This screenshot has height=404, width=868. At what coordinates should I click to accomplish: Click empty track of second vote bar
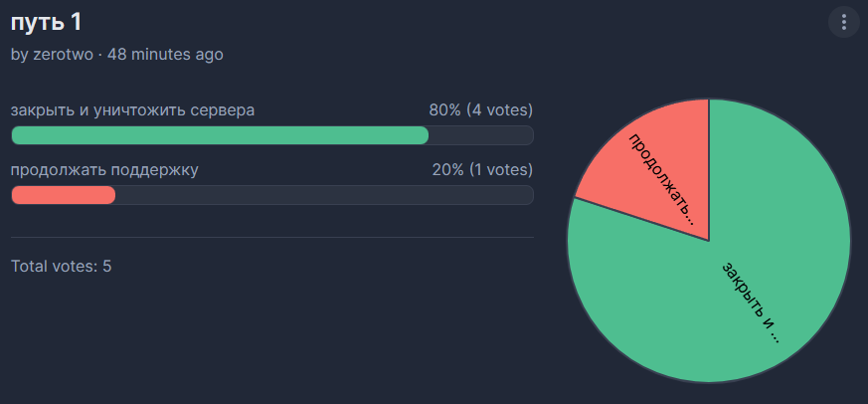(324, 195)
